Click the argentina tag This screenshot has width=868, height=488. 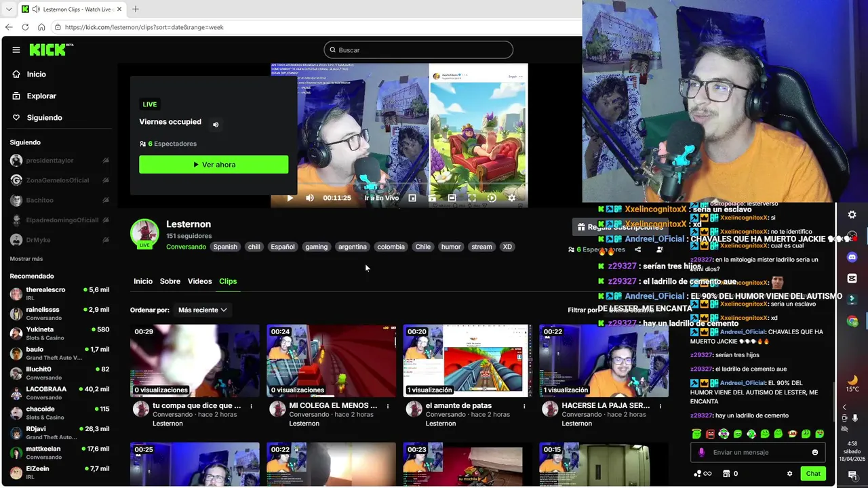pos(353,247)
